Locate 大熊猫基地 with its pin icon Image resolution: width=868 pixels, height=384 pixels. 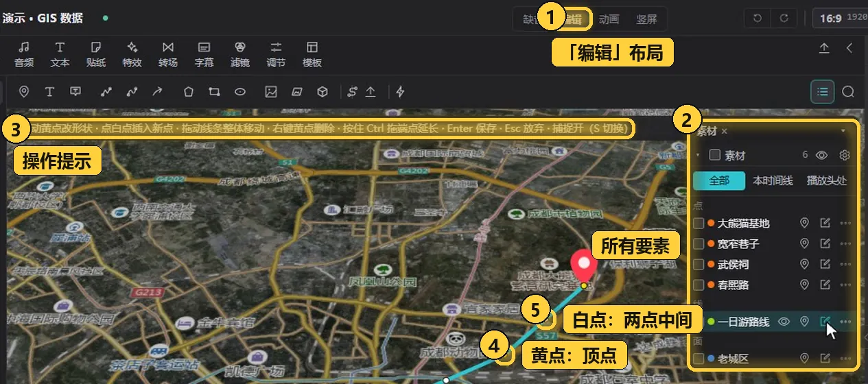click(805, 223)
